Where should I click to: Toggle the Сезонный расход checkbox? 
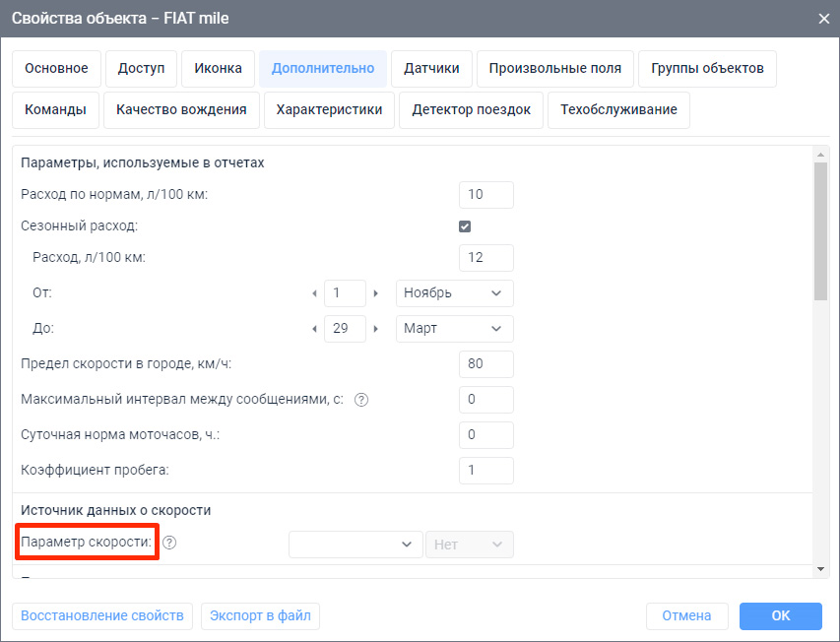tap(465, 225)
